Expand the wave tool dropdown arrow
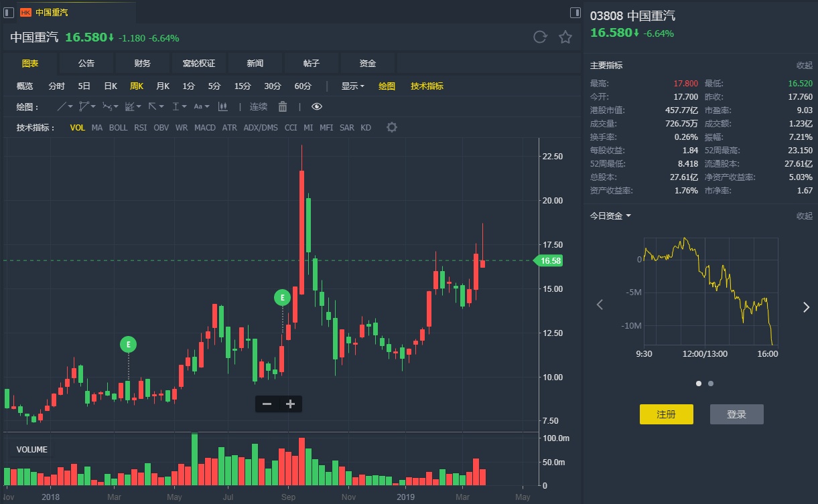 116,106
